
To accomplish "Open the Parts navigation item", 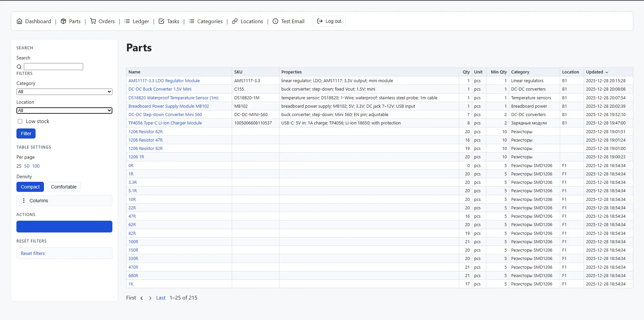I will pyautogui.click(x=70, y=21).
